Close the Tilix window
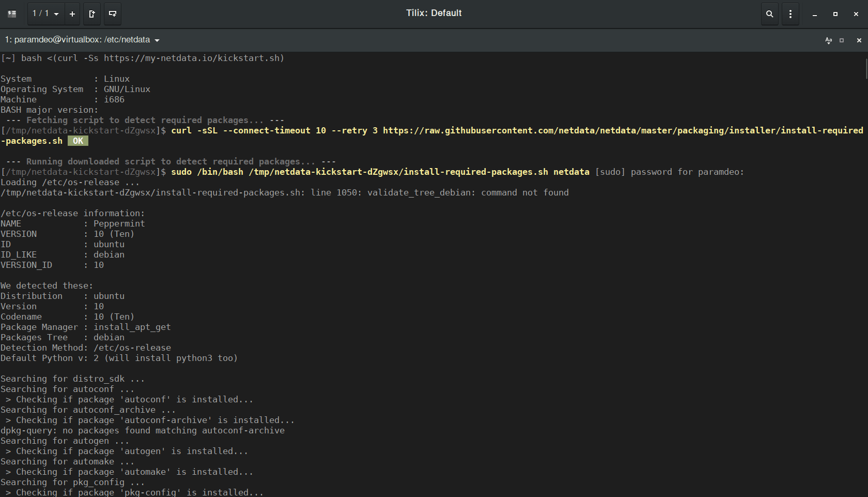 click(x=856, y=14)
